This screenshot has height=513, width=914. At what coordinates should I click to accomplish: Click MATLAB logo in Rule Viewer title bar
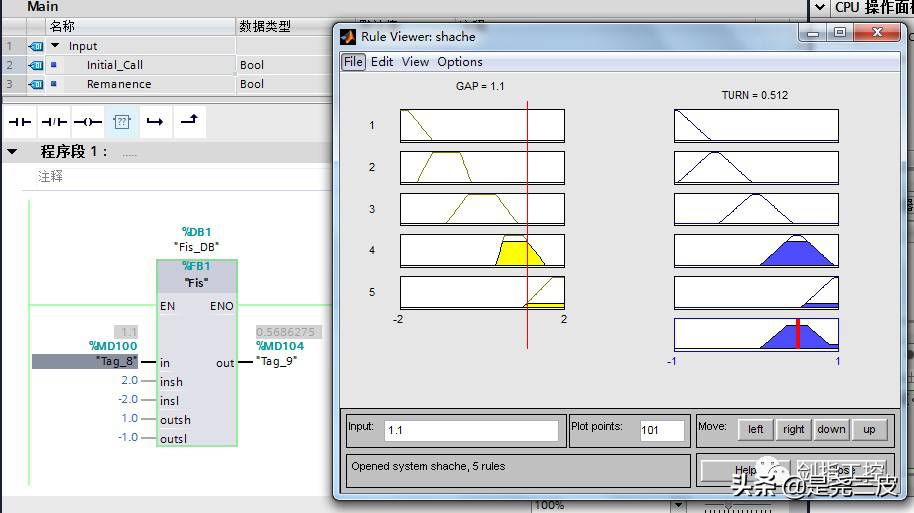click(x=348, y=37)
